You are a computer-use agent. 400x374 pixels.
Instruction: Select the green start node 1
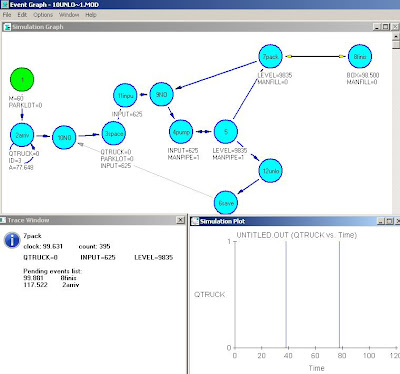pos(22,79)
